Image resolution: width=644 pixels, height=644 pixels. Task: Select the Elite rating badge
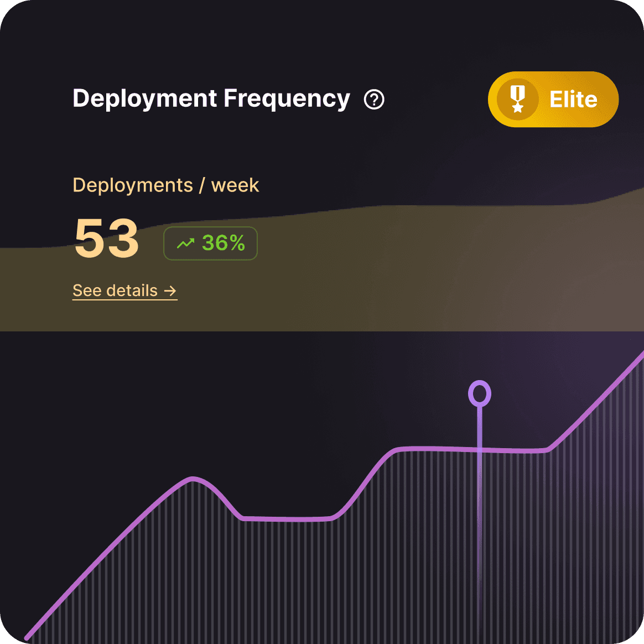click(553, 100)
